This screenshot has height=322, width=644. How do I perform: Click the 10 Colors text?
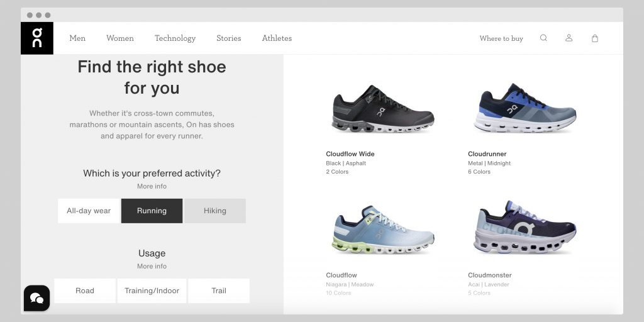coord(338,293)
